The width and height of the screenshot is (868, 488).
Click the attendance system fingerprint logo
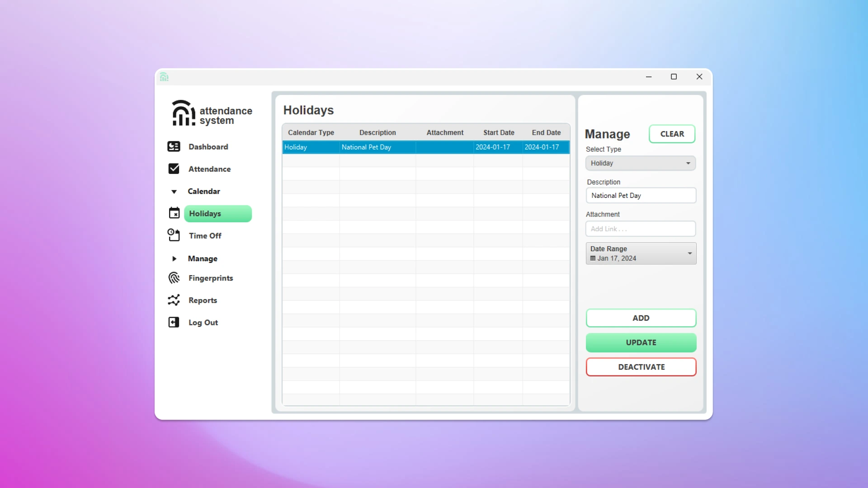[183, 113]
